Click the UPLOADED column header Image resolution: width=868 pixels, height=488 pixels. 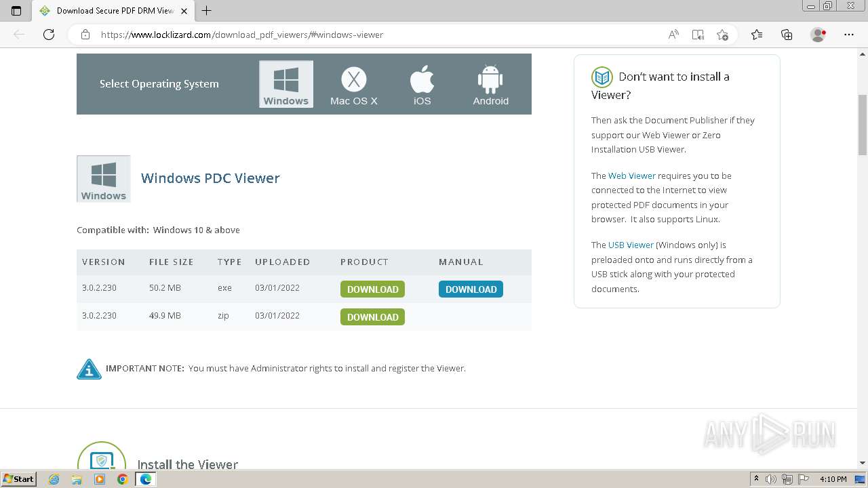pyautogui.click(x=282, y=262)
